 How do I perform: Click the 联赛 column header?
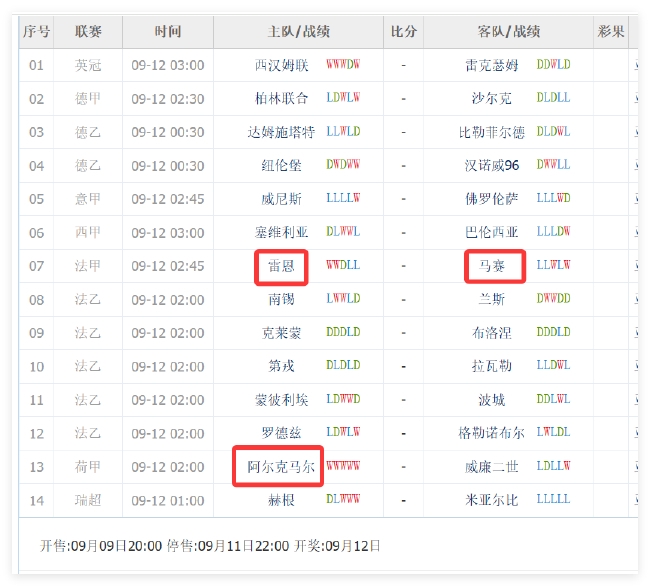[88, 31]
